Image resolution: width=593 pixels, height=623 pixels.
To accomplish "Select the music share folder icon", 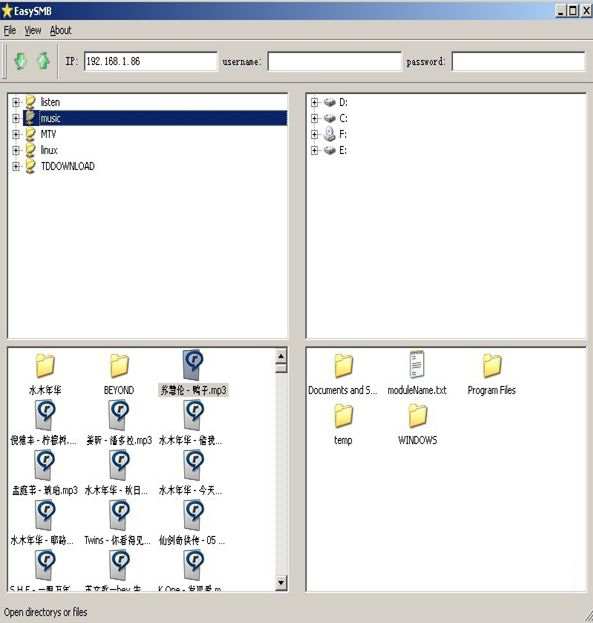I will click(31, 118).
